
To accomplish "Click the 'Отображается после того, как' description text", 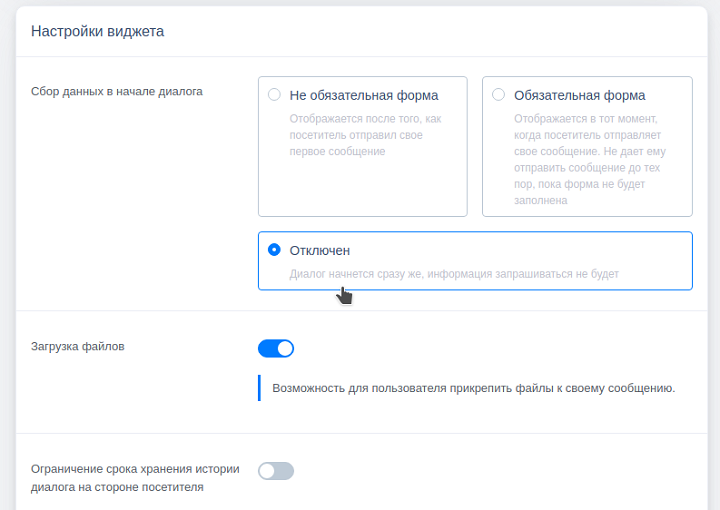I will click(x=365, y=135).
